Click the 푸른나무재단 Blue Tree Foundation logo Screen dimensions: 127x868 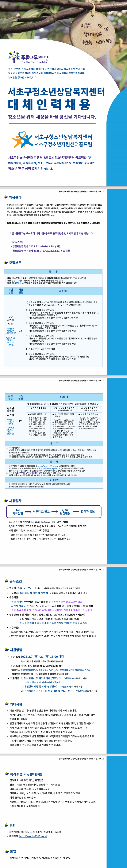pyautogui.click(x=28, y=57)
